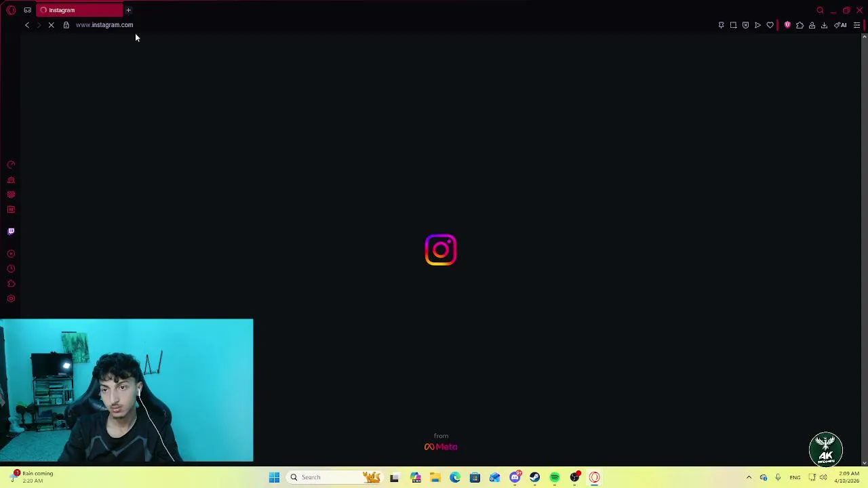Viewport: 868px width, 488px height.
Task: Launch Microsoft Edge from taskbar
Action: pos(454,477)
